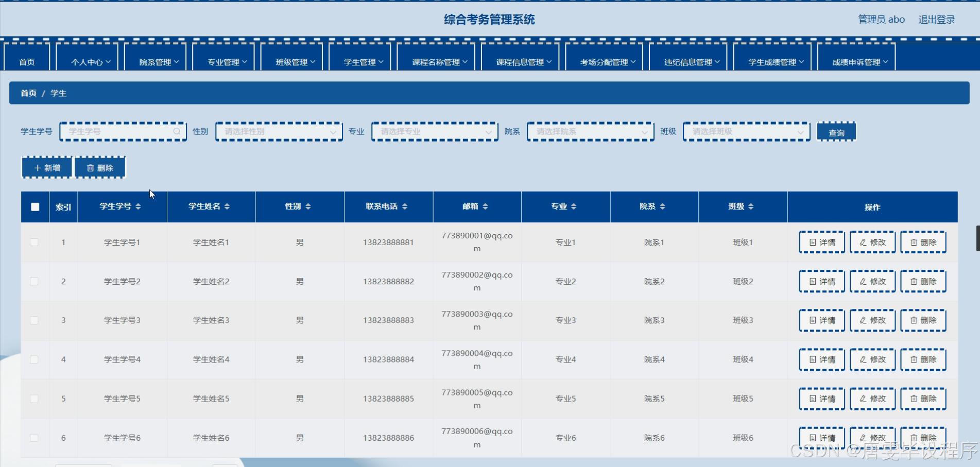Open 详情 for row 学生学号1
This screenshot has height=467, width=980.
coord(822,243)
